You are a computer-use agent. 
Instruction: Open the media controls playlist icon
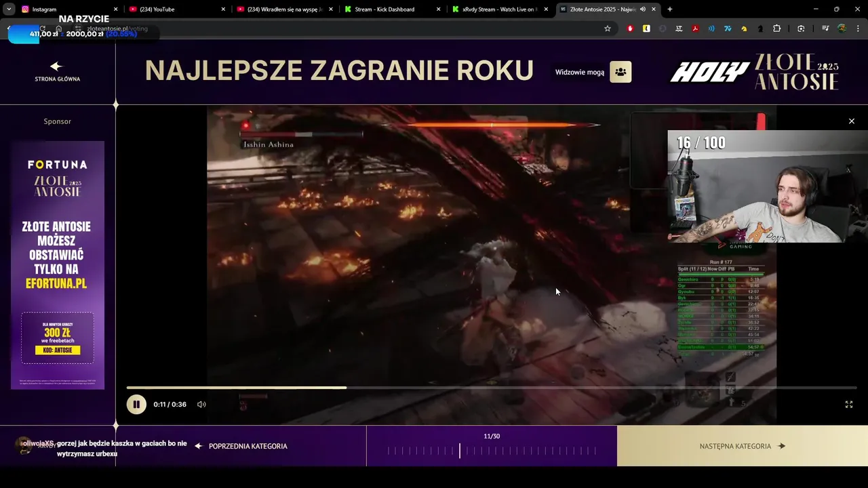825,28
